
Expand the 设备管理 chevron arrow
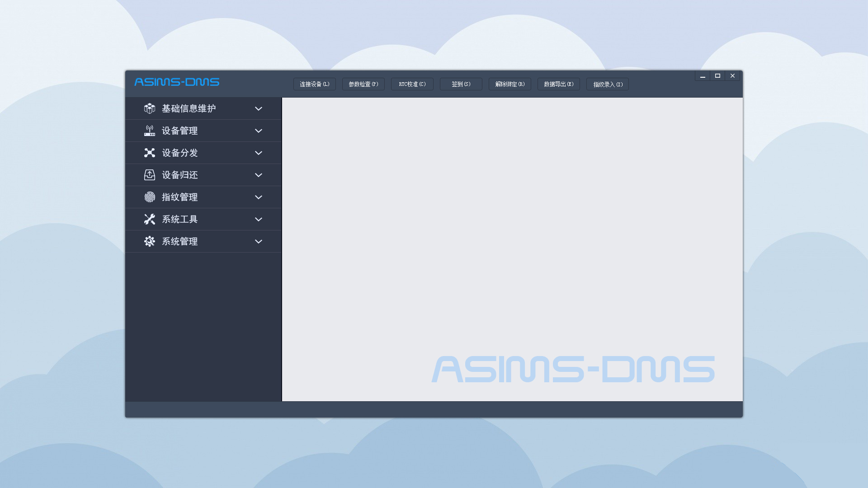tap(259, 131)
